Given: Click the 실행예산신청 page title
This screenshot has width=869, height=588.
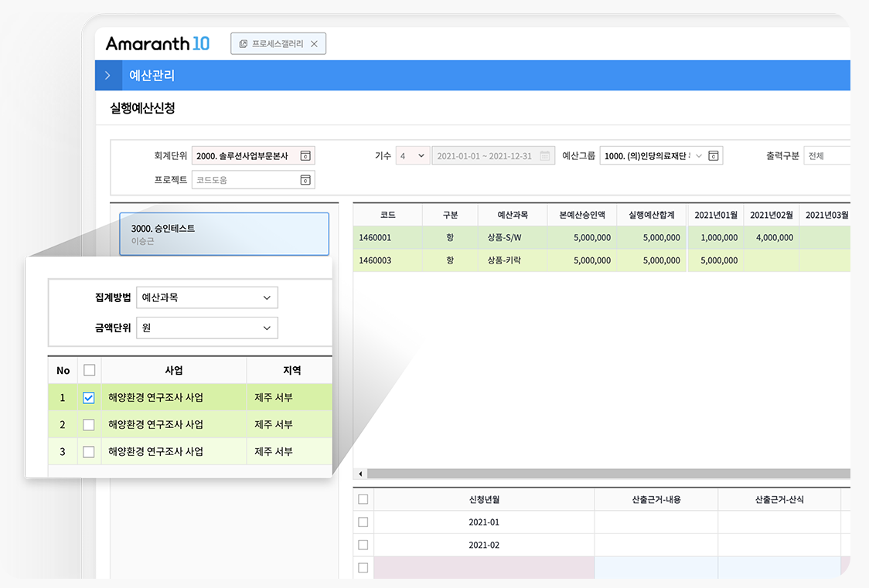Looking at the screenshot, I should click(142, 108).
